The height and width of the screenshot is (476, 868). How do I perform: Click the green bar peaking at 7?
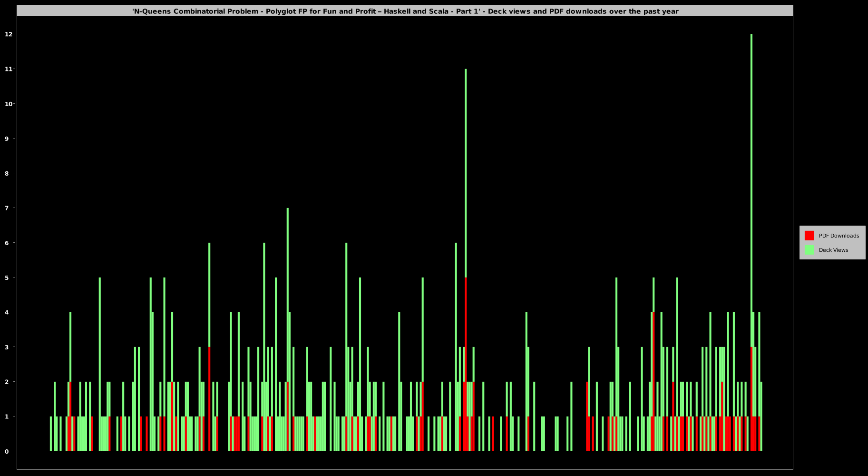(x=288, y=295)
